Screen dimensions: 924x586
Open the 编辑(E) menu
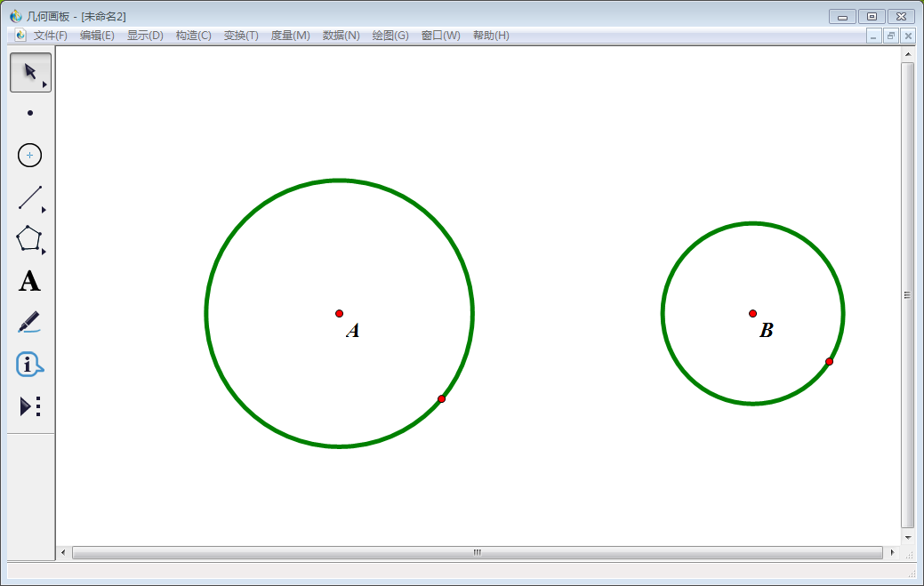97,36
